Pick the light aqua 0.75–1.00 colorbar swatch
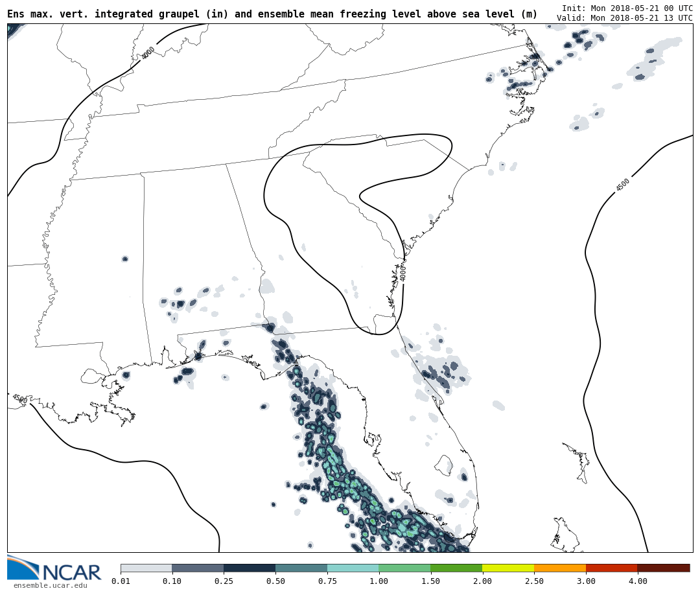The height and width of the screenshot is (593, 700). pyautogui.click(x=353, y=568)
